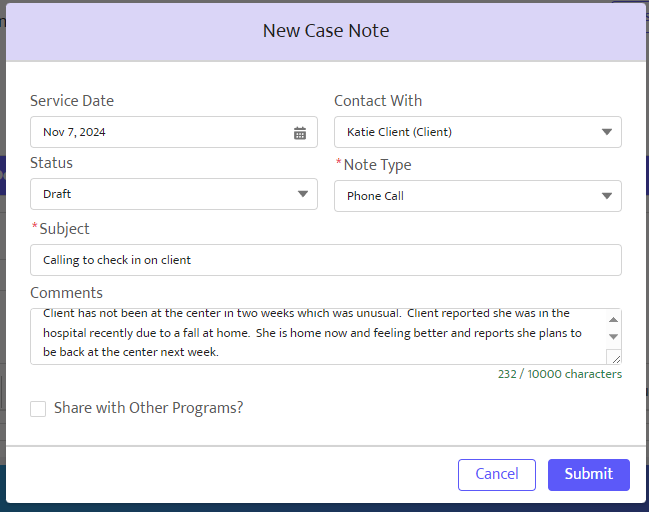Open the Status field showing Draft
Image resolution: width=649 pixels, height=512 pixels.
174,194
